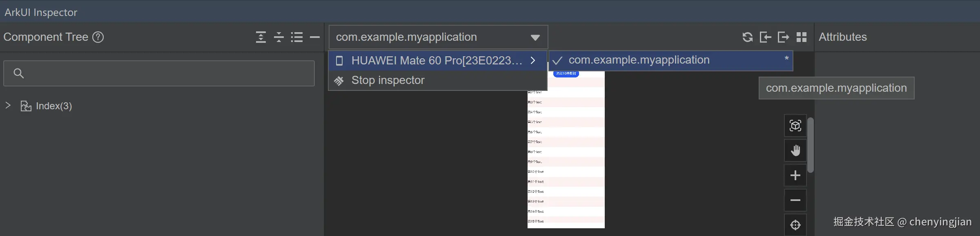Expand the Index(3) tree node
Image resolution: width=980 pixels, height=236 pixels.
pyautogui.click(x=8, y=106)
